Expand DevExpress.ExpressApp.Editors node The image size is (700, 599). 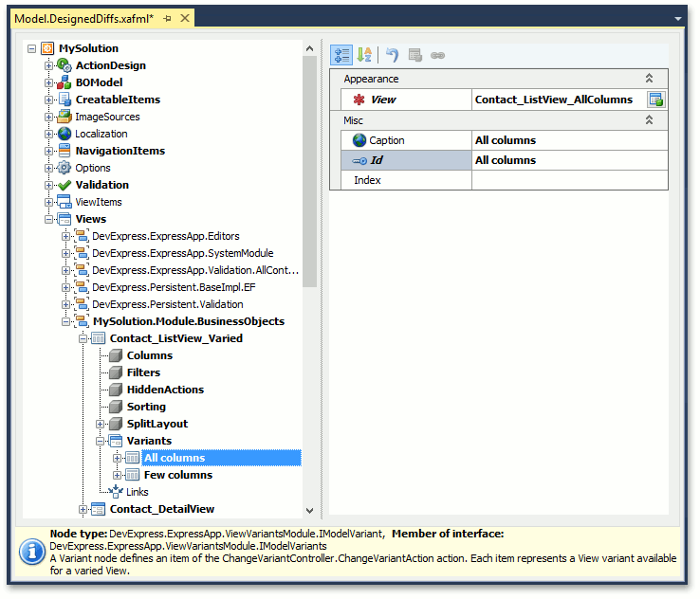pos(65,236)
